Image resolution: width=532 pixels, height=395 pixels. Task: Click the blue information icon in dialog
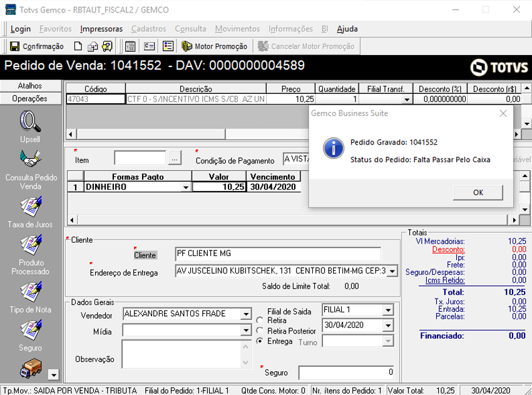(x=333, y=148)
